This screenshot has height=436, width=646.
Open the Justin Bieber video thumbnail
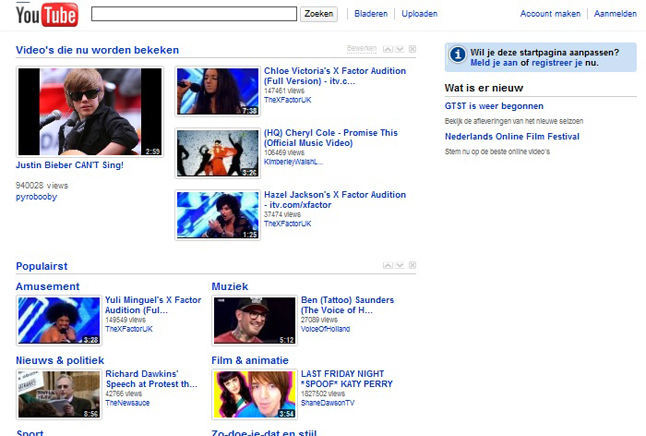[x=90, y=112]
